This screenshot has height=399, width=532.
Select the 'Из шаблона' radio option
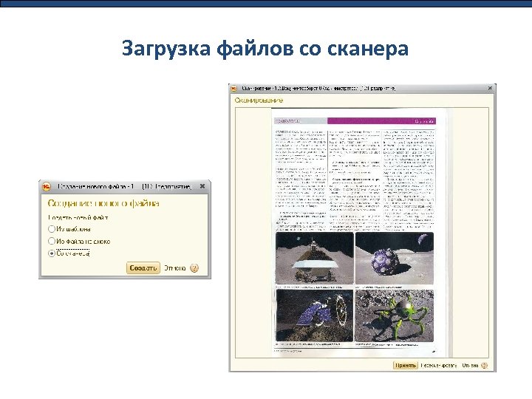pyautogui.click(x=52, y=229)
